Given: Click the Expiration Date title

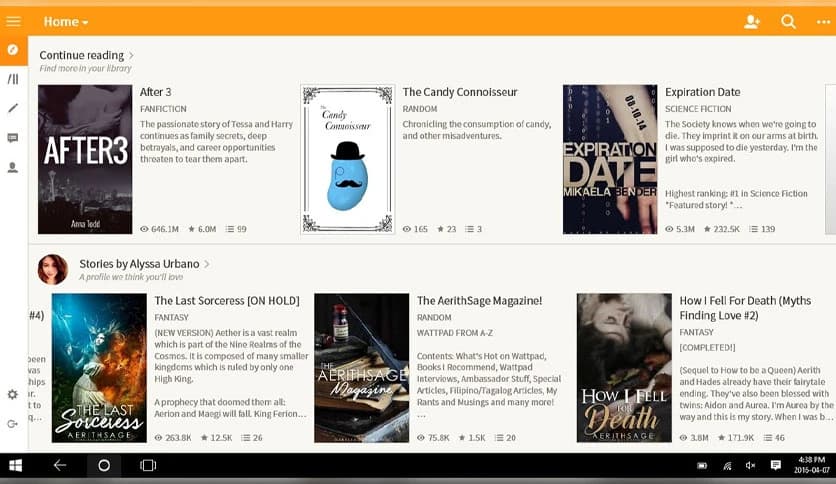Looking at the screenshot, I should (x=703, y=92).
